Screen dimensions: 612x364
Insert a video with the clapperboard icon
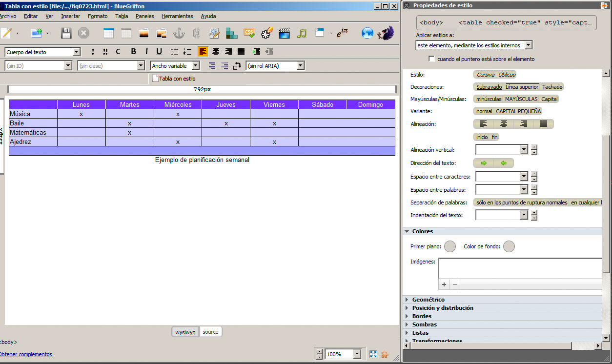point(285,33)
